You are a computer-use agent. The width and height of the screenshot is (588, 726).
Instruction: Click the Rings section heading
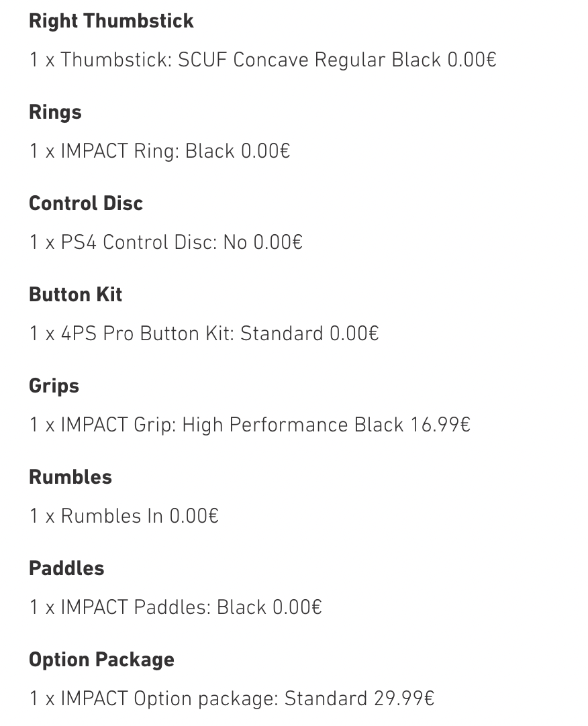click(x=55, y=112)
